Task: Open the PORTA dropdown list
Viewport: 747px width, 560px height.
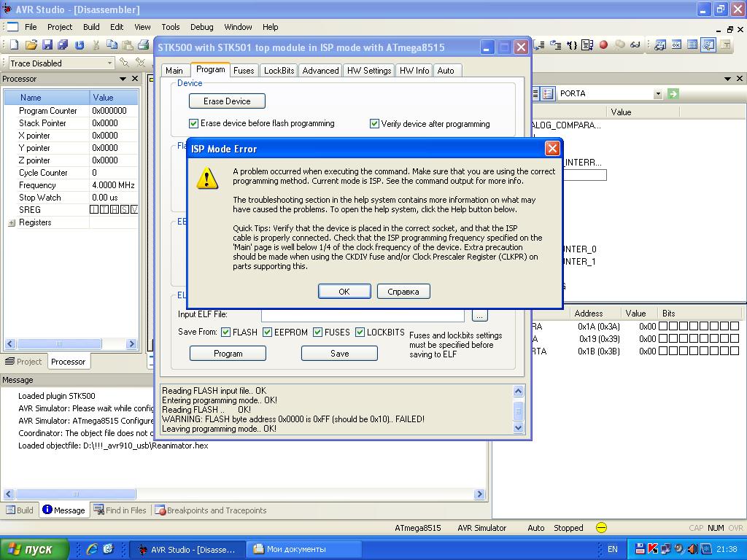Action: [x=657, y=93]
